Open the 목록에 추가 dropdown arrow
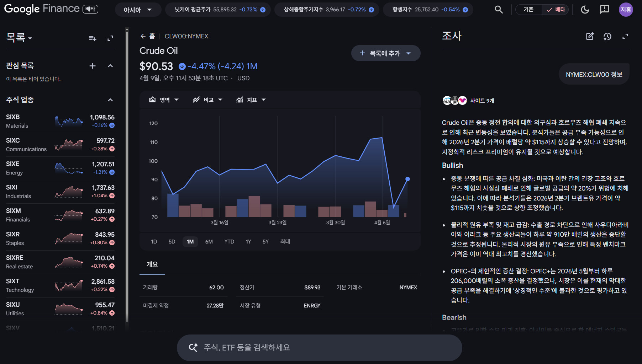This screenshot has height=364, width=642. coord(409,53)
